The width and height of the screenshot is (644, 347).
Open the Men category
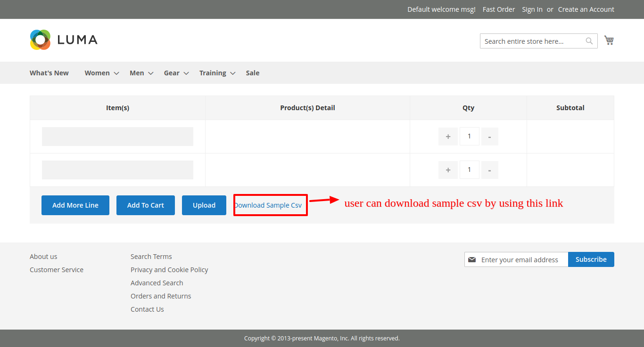(137, 73)
